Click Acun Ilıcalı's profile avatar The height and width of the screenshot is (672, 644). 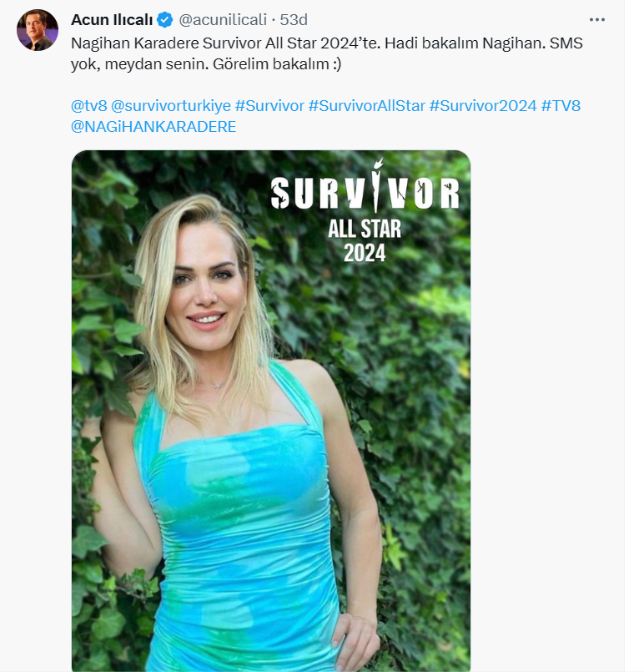pos(38,30)
